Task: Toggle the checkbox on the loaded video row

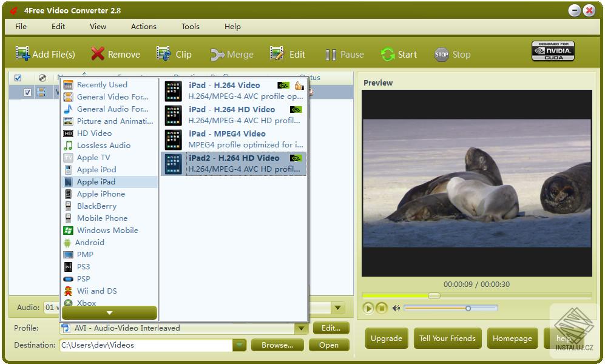Action: (27, 92)
